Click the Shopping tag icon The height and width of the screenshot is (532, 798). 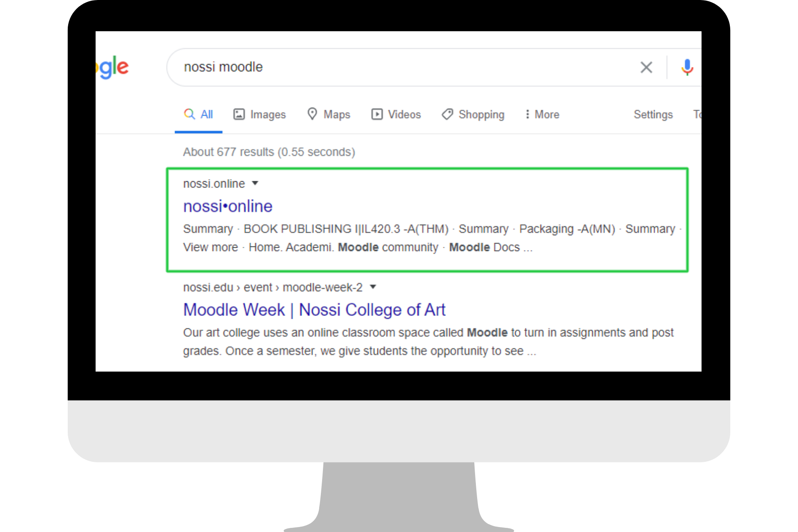coord(447,114)
